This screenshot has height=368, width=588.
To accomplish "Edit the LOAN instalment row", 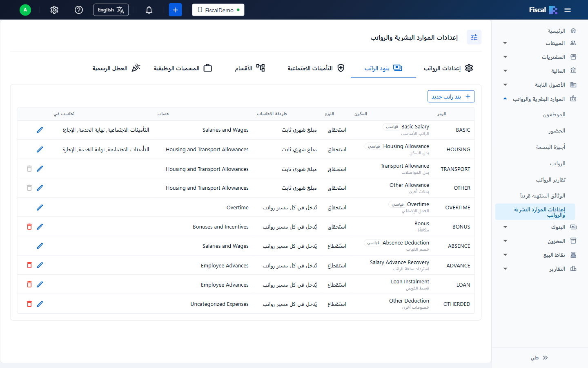I will tap(40, 285).
